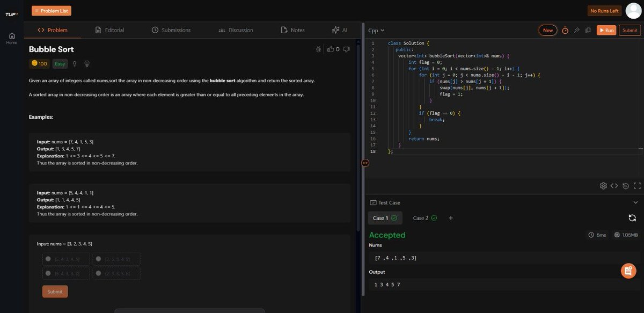The width and height of the screenshot is (644, 313).
Task: Open editor settings gear icon
Action: click(x=603, y=186)
